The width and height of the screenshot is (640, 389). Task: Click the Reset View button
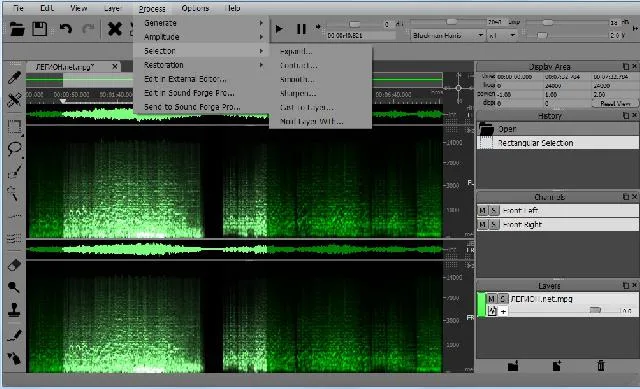click(x=615, y=104)
